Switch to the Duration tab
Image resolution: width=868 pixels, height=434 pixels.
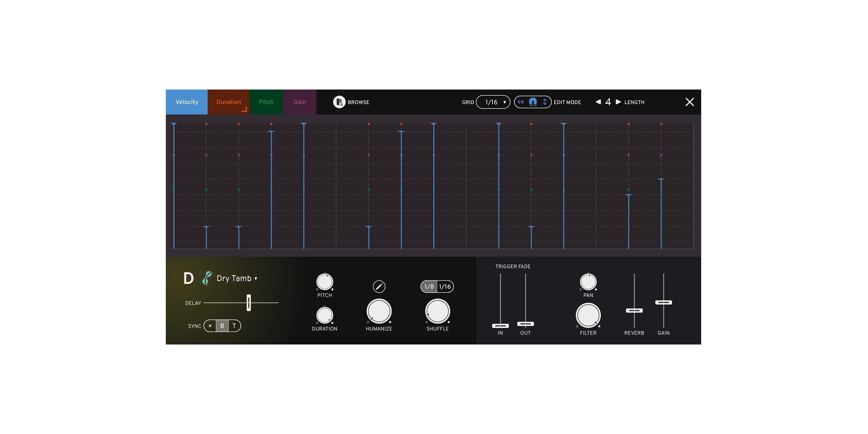pos(229,102)
